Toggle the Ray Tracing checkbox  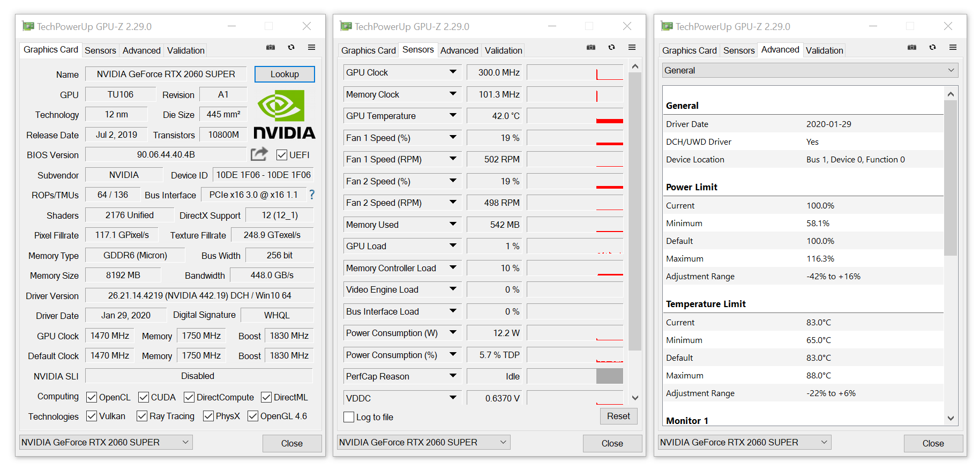pos(142,416)
